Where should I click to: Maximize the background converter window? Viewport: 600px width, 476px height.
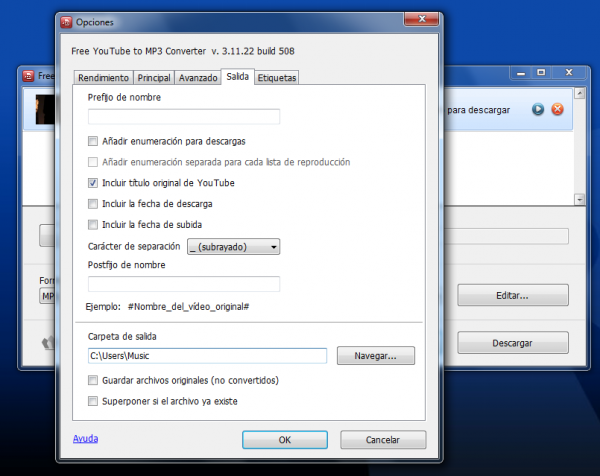[x=541, y=73]
